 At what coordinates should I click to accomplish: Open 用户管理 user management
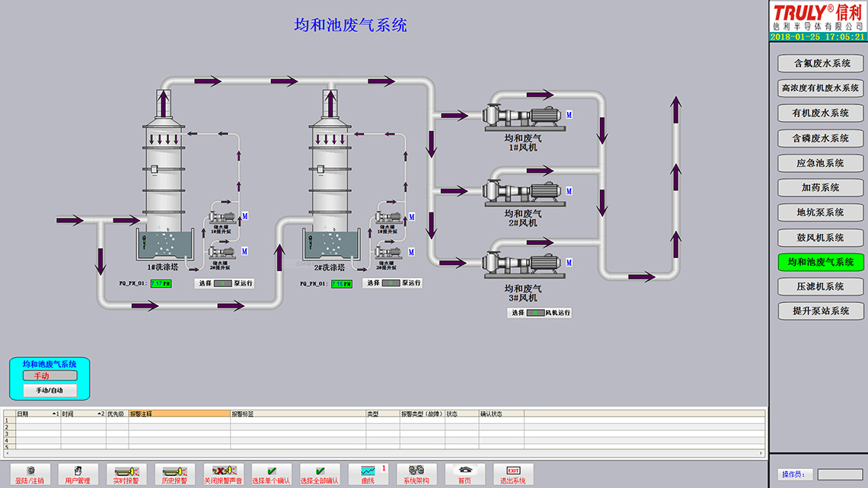(78, 474)
